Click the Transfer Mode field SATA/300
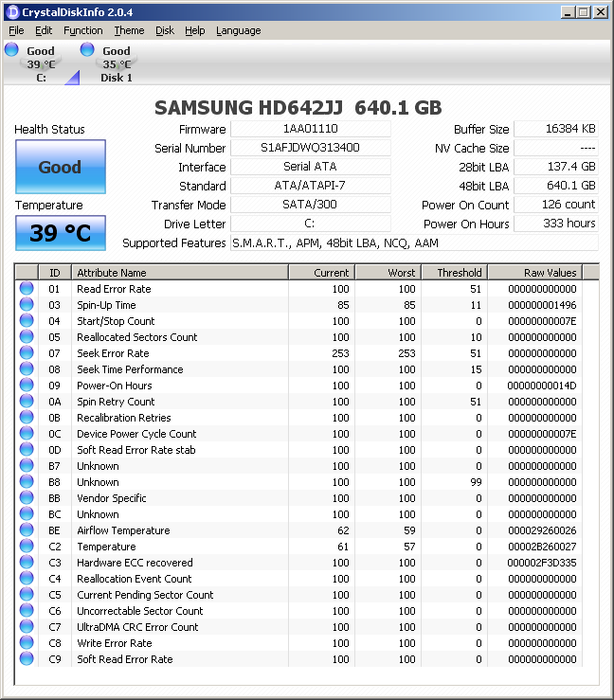The image size is (614, 700). [x=311, y=205]
